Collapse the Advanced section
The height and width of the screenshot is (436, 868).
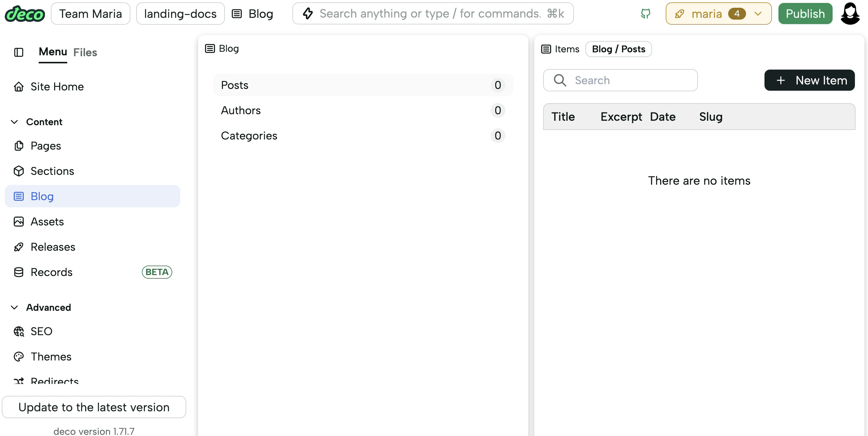(14, 307)
